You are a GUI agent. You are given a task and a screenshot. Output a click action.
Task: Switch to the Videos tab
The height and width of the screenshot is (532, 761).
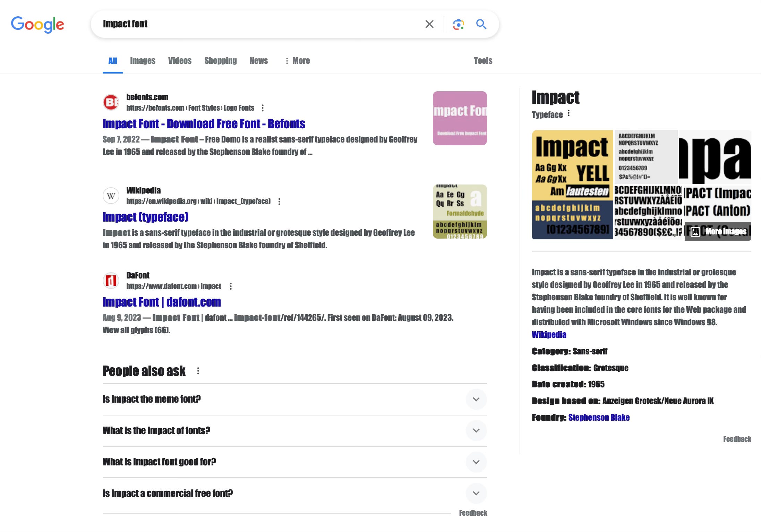pyautogui.click(x=180, y=61)
